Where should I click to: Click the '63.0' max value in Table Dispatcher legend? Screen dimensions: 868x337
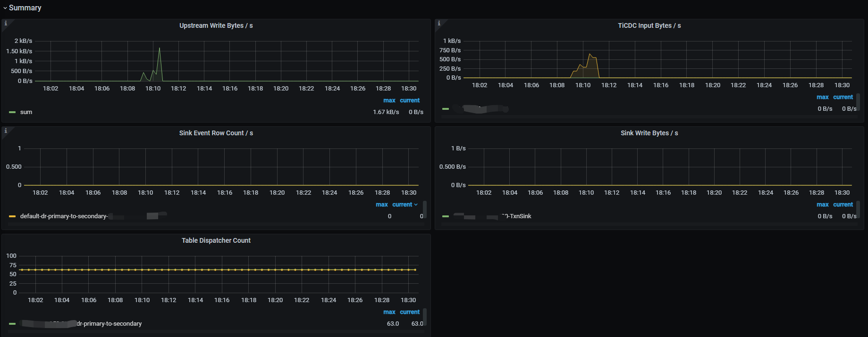(x=393, y=324)
